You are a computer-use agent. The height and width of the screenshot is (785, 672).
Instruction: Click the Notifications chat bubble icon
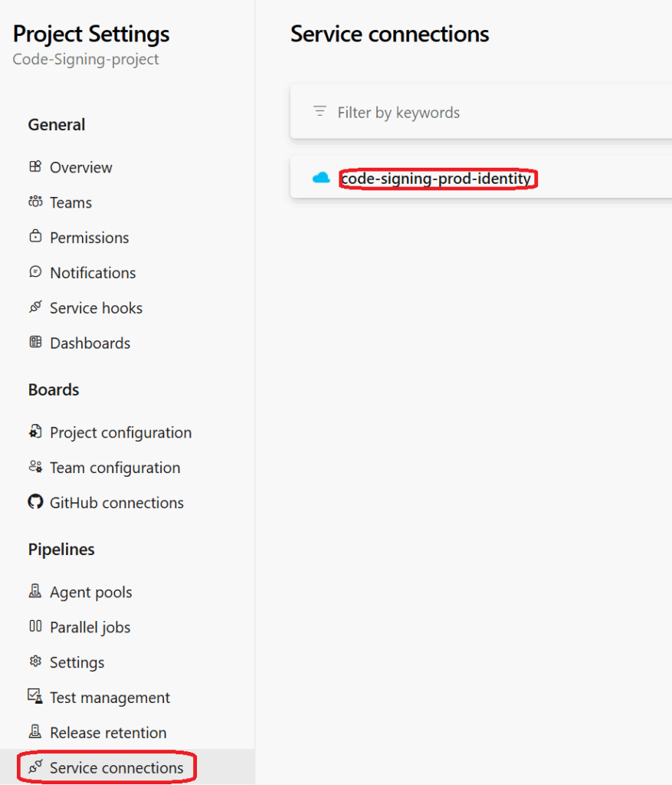[x=35, y=272]
